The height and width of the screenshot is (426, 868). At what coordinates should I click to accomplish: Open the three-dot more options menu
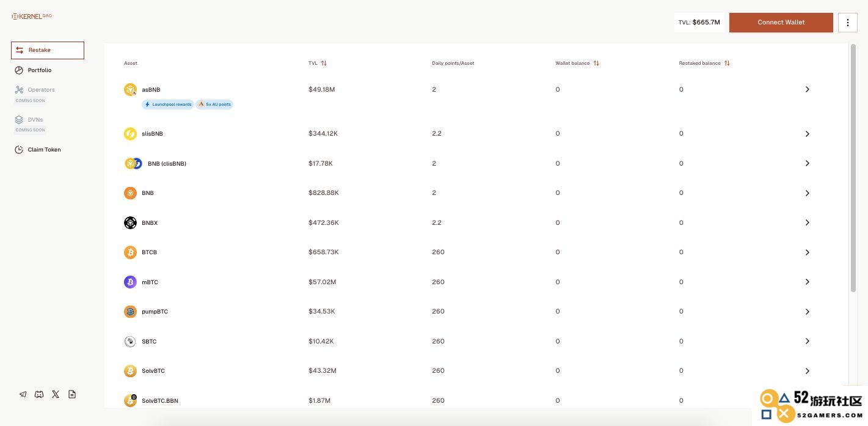click(x=848, y=23)
